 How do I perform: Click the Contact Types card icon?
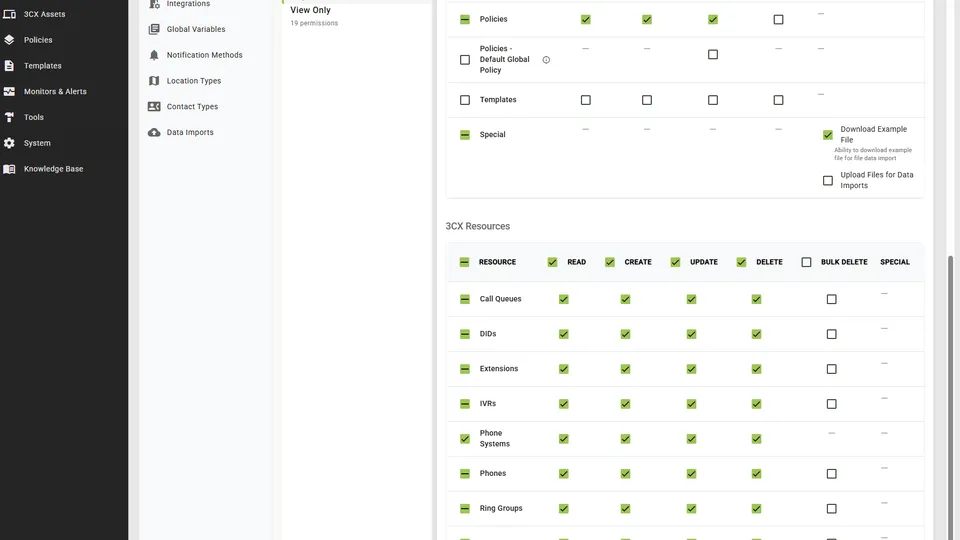(154, 107)
